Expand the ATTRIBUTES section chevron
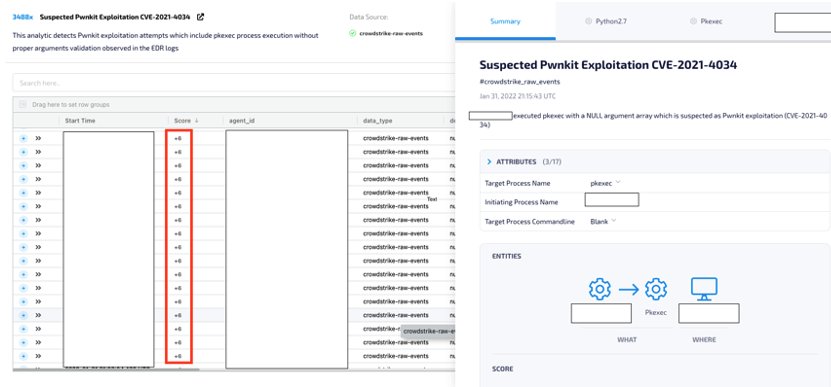This screenshot has width=831, height=387. click(489, 162)
